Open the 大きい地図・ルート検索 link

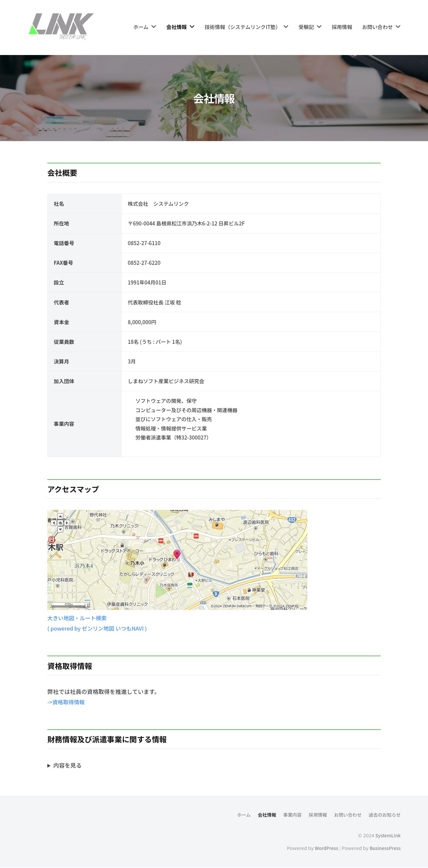coord(77,618)
